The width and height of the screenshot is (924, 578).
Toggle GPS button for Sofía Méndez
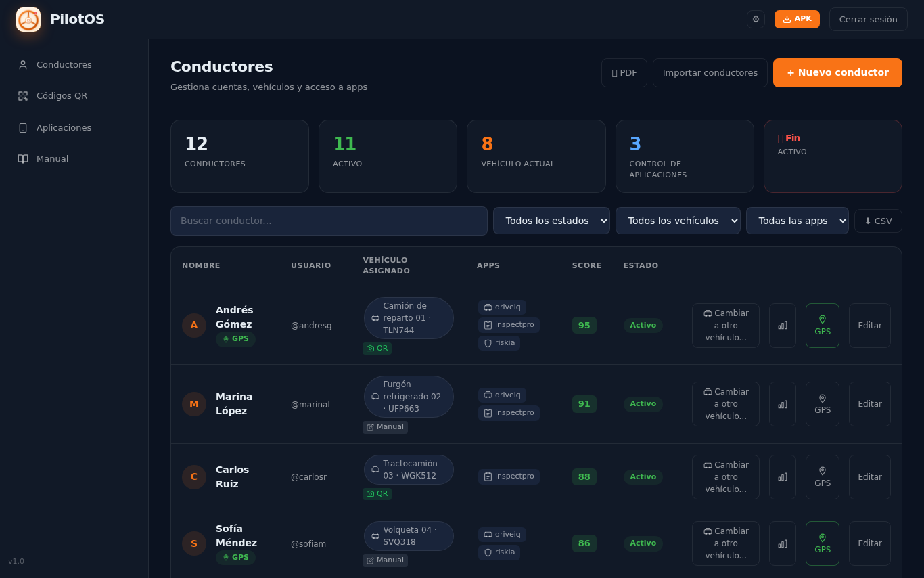click(823, 543)
